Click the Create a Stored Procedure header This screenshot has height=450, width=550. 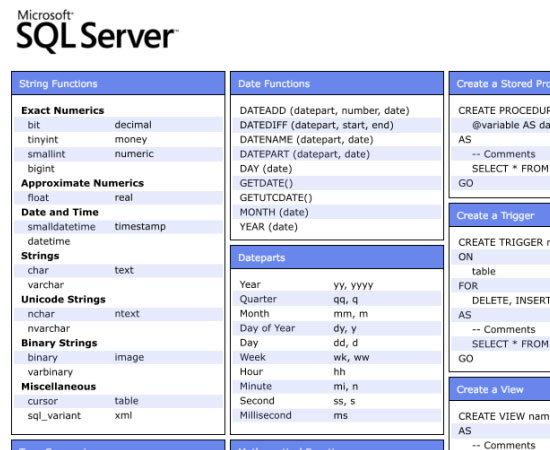point(499,83)
